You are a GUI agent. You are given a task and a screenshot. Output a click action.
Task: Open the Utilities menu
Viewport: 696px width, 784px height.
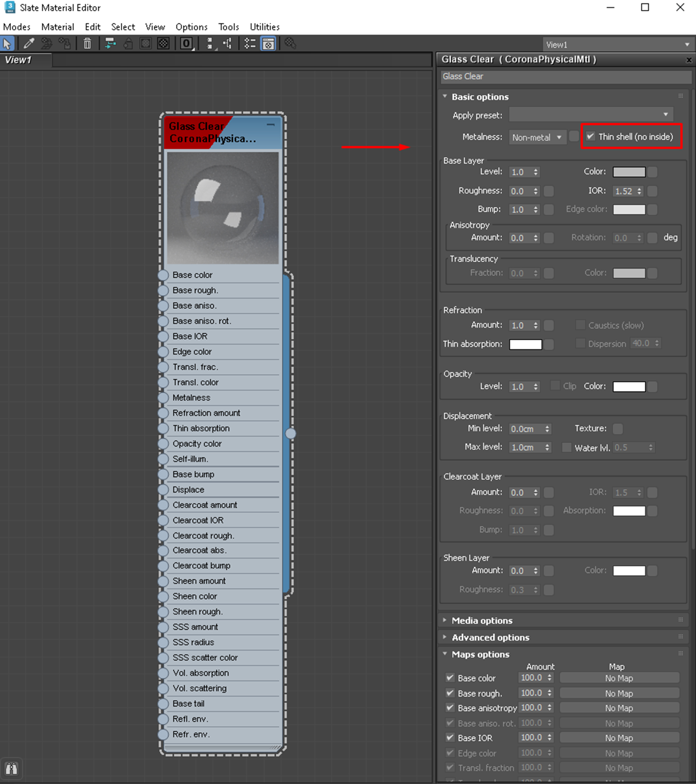[x=264, y=27]
